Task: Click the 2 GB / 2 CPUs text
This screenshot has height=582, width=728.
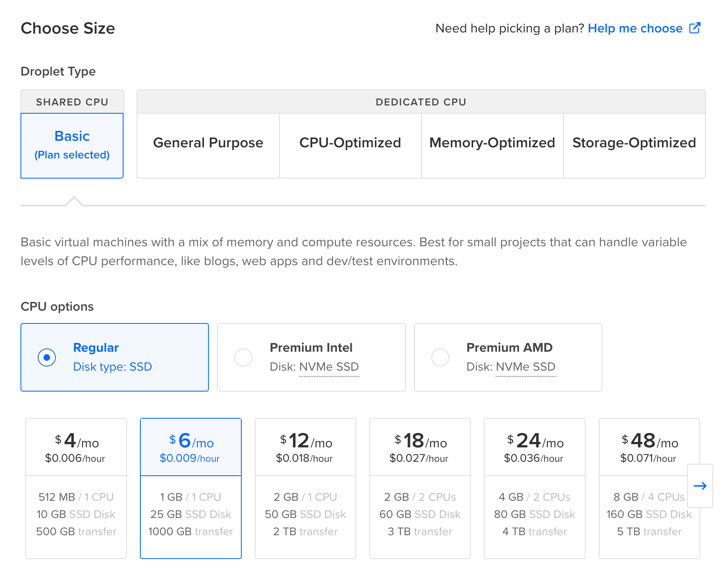Action: tap(420, 497)
